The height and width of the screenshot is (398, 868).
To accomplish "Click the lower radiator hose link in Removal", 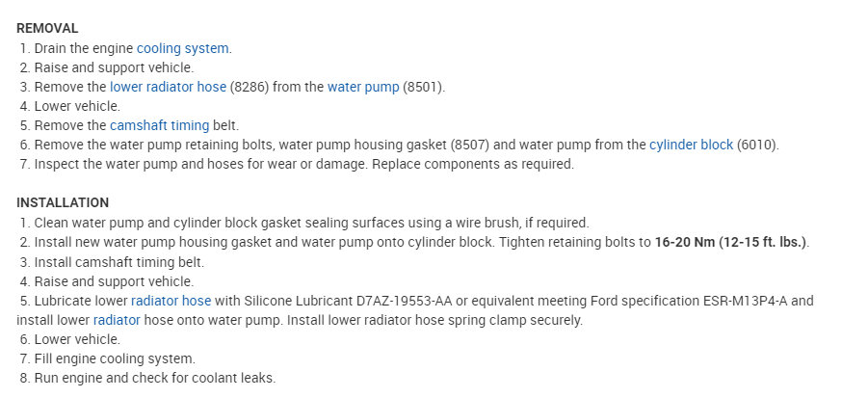I will click(x=168, y=87).
